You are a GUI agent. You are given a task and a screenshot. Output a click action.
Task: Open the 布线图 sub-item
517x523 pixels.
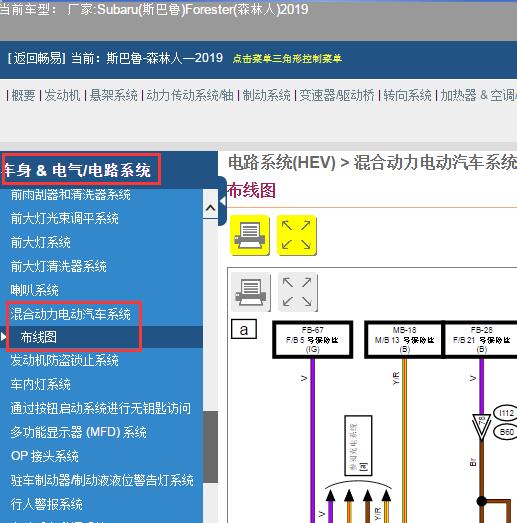click(x=39, y=337)
